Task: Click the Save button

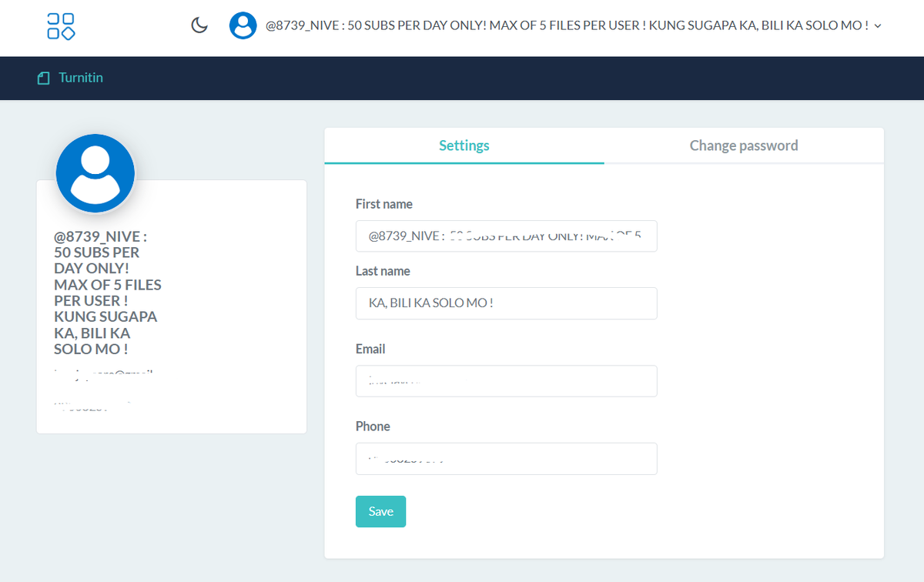Action: pyautogui.click(x=380, y=512)
